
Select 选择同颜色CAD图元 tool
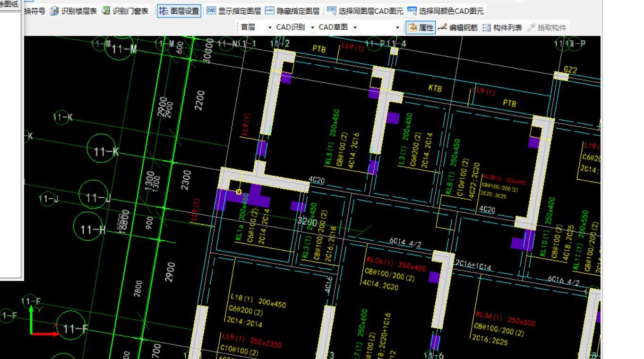click(446, 11)
